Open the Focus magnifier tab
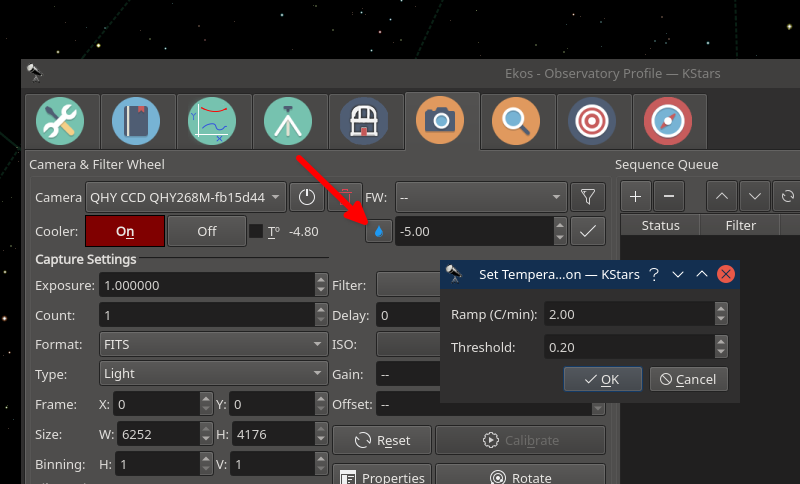The height and width of the screenshot is (484, 800). pyautogui.click(x=516, y=121)
